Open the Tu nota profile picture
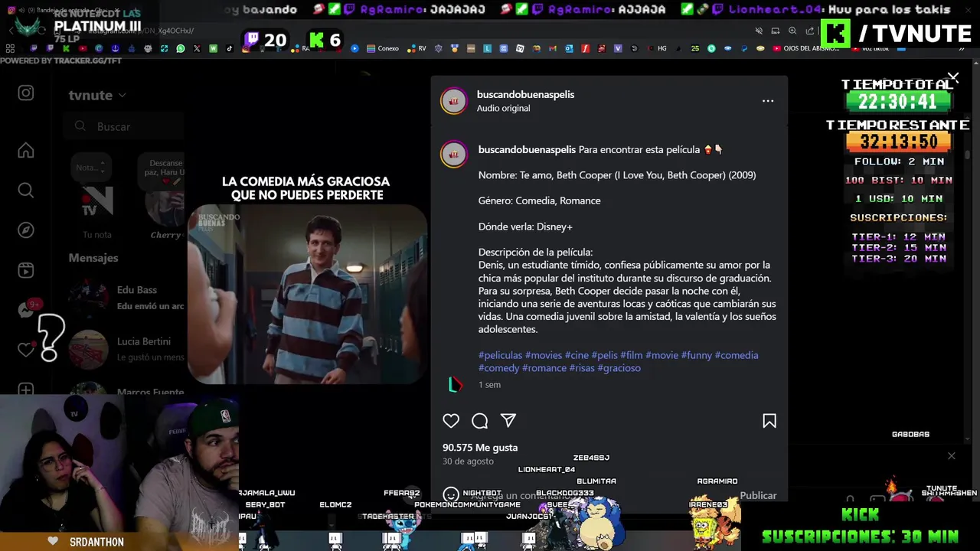This screenshot has width=980, height=551. pos(97,203)
